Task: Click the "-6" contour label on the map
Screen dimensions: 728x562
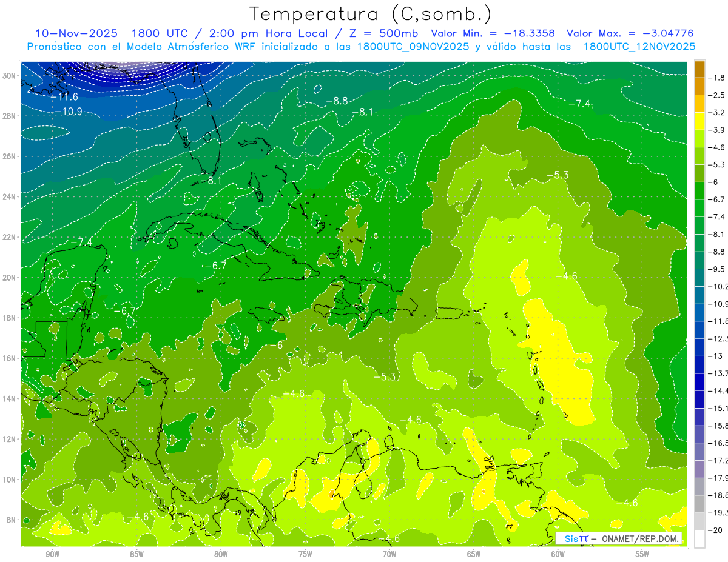Action: [x=277, y=345]
